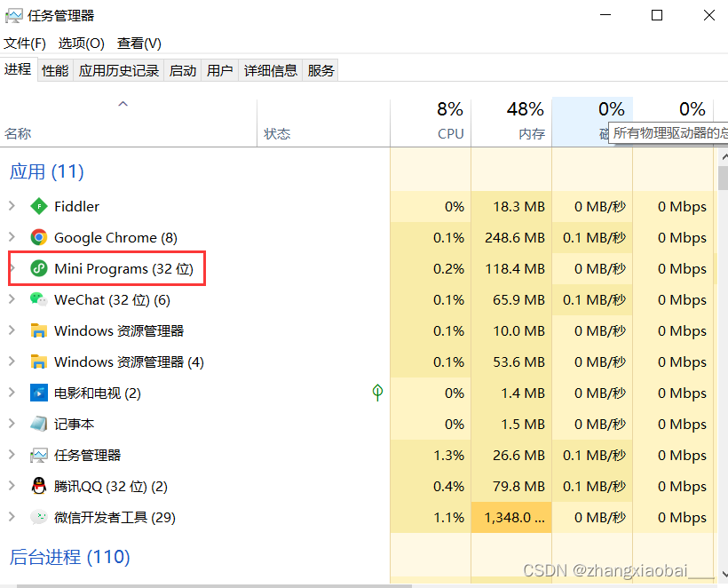Screen dimensions: 728x588
Task: Sort by the 0% network column header
Action: point(673,111)
